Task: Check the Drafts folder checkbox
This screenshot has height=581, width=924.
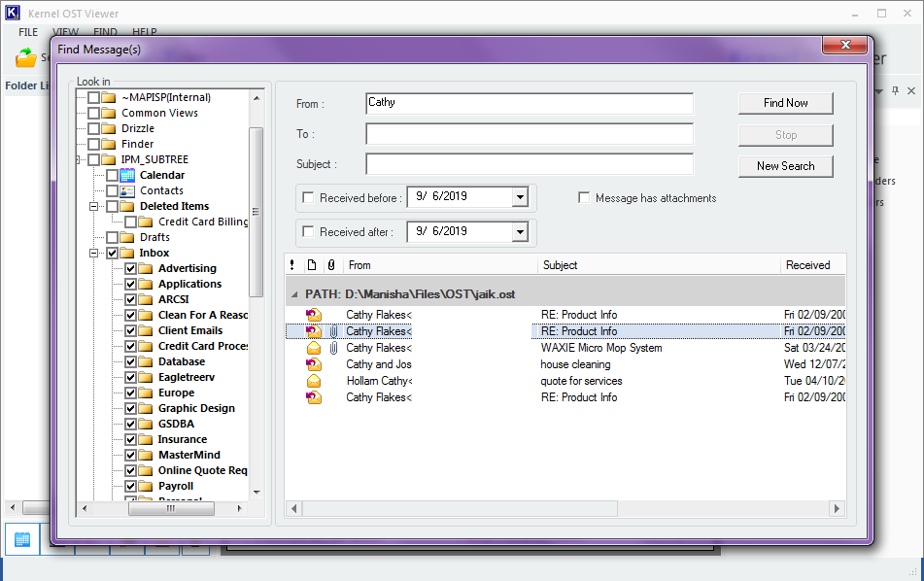Action: (x=112, y=237)
